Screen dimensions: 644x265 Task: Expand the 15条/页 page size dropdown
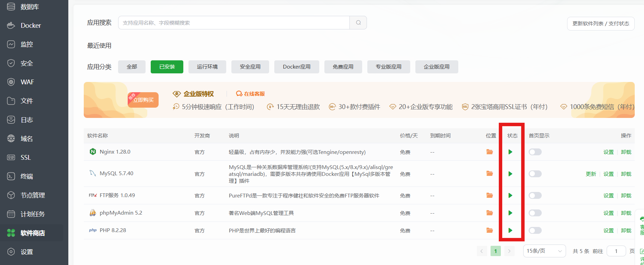tap(544, 251)
